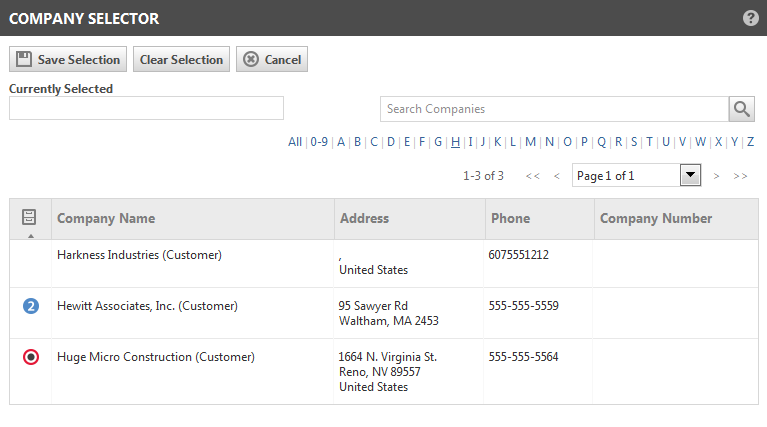Click the Clear Selection button

pyautogui.click(x=181, y=59)
